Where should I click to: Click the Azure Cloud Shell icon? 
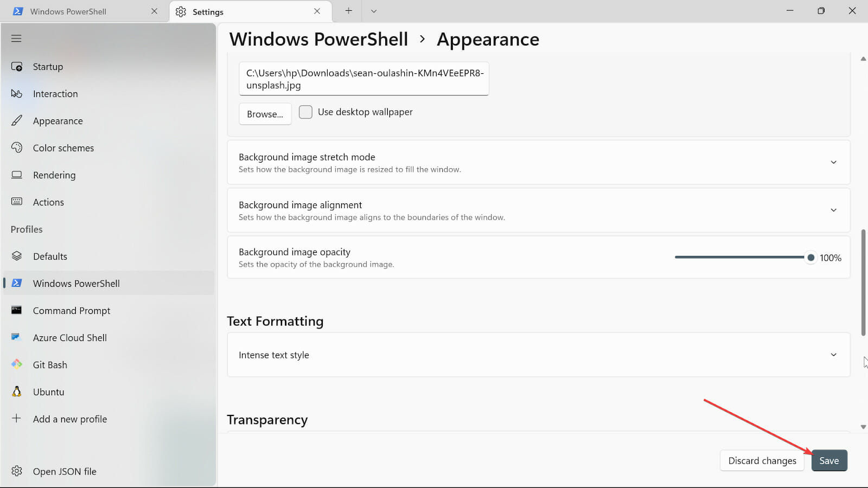pyautogui.click(x=16, y=337)
